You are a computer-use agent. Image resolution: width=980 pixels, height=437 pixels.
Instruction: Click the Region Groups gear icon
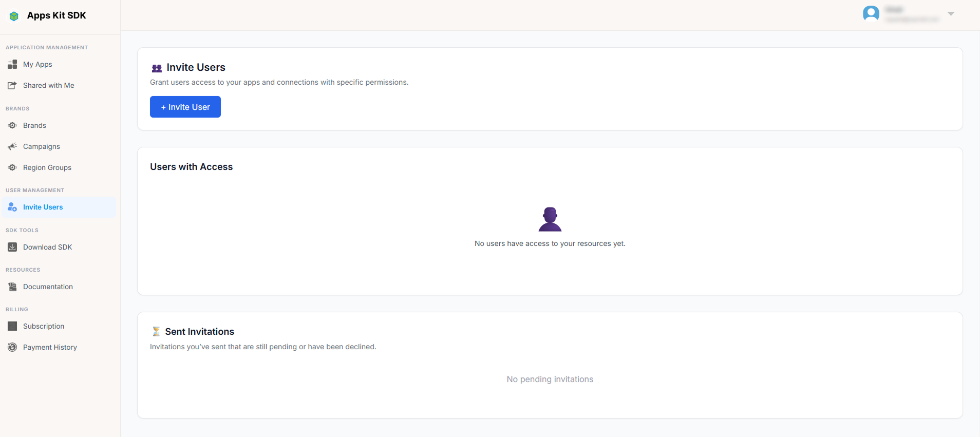pos(12,167)
